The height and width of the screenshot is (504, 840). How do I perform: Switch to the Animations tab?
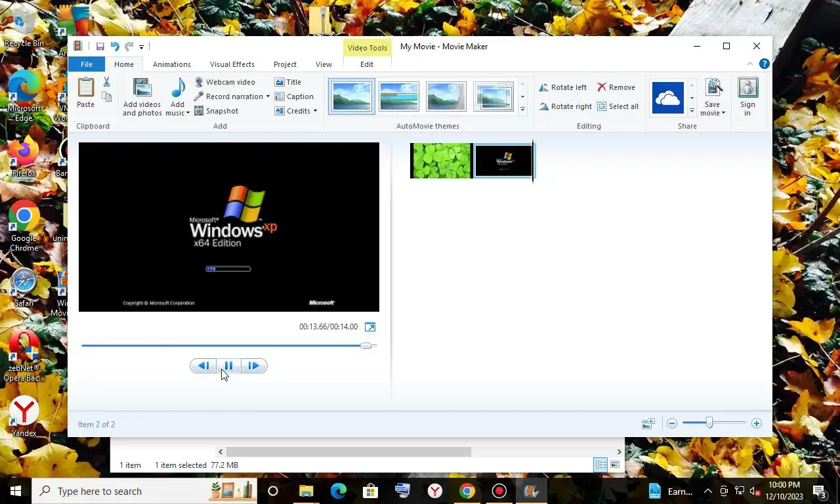(x=172, y=64)
